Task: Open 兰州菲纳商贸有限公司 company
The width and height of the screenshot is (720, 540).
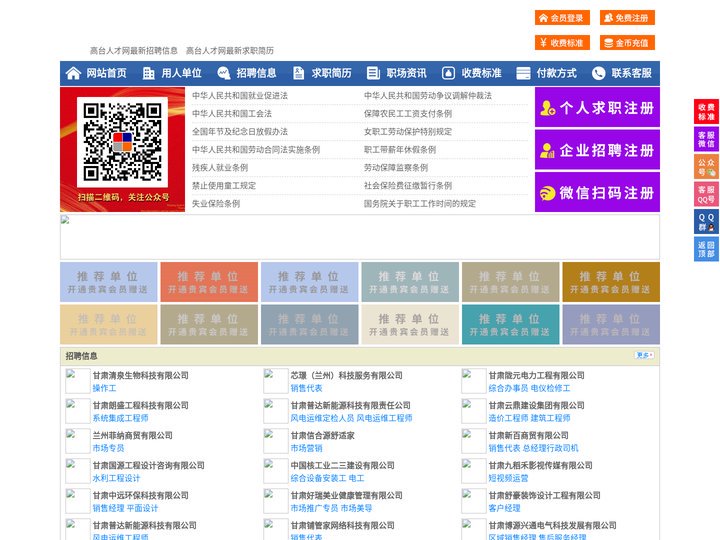Action: point(133,435)
